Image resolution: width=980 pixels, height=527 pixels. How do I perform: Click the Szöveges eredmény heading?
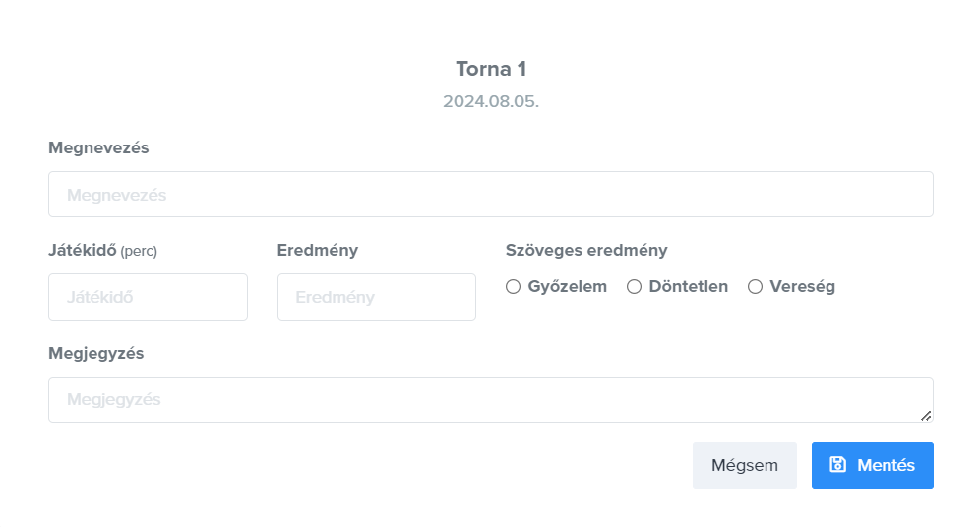click(586, 250)
